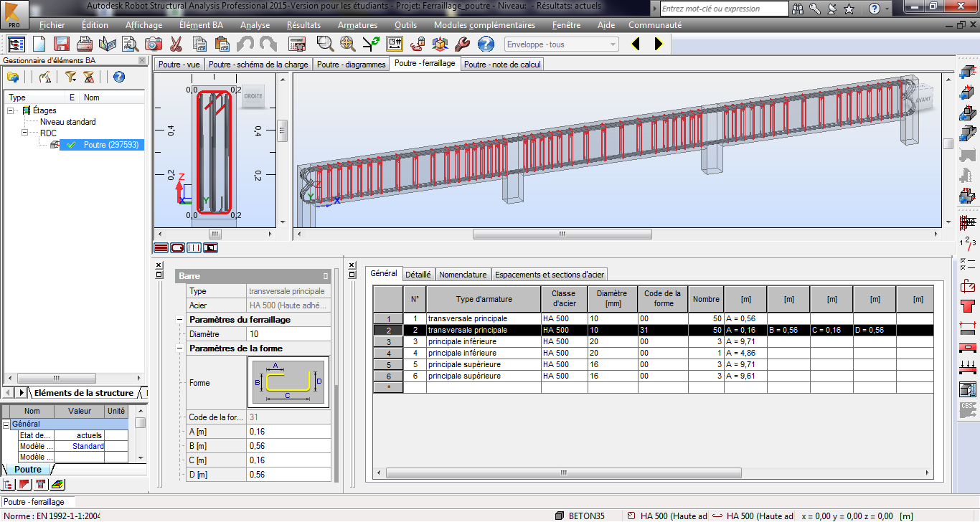Create a new project with the blank page icon
The height and width of the screenshot is (522, 980).
(39, 44)
